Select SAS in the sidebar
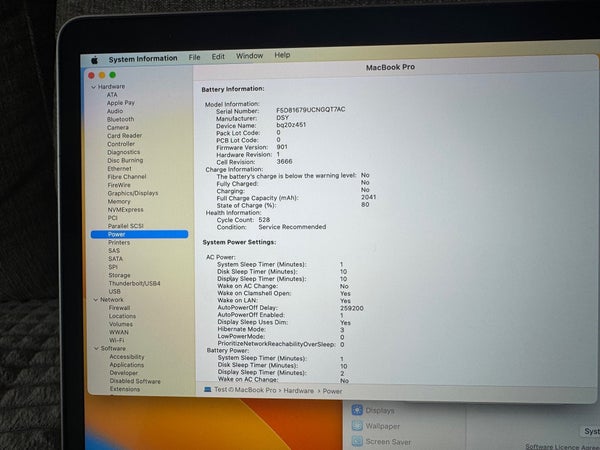 (x=114, y=251)
